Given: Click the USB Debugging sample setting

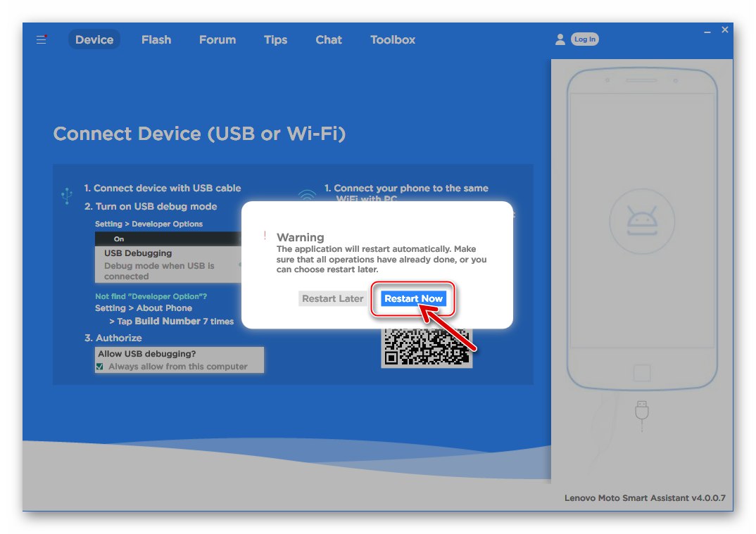Looking at the screenshot, I should (x=168, y=264).
